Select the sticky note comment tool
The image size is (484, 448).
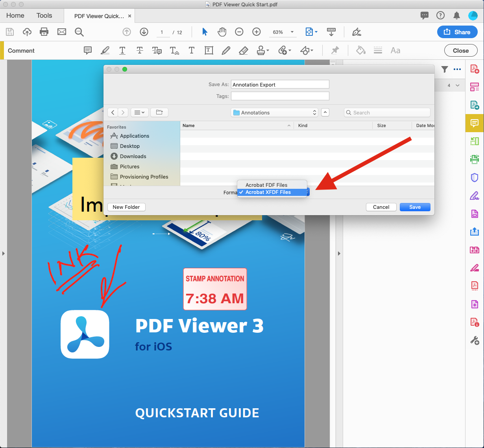tap(87, 50)
